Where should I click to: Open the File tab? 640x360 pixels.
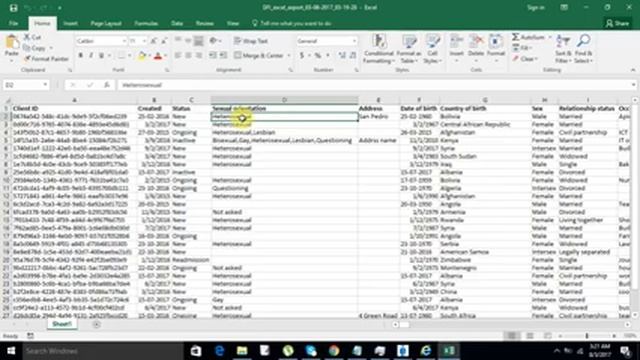click(x=13, y=23)
